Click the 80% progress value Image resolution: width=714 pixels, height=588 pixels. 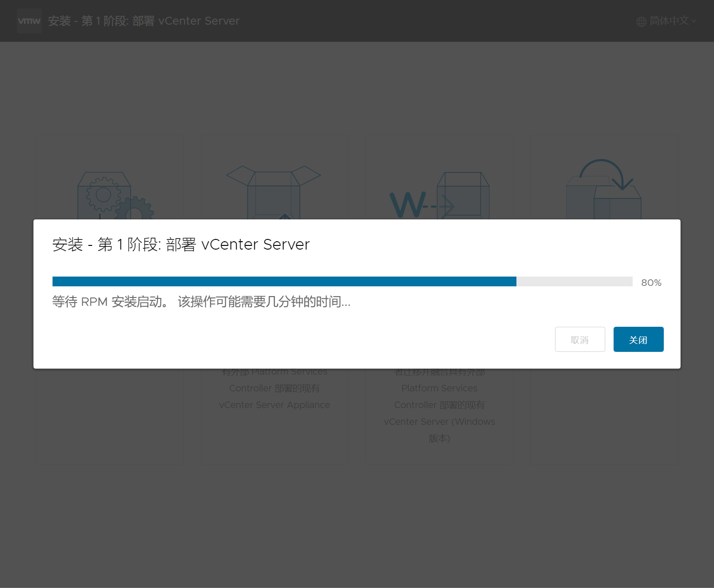651,283
